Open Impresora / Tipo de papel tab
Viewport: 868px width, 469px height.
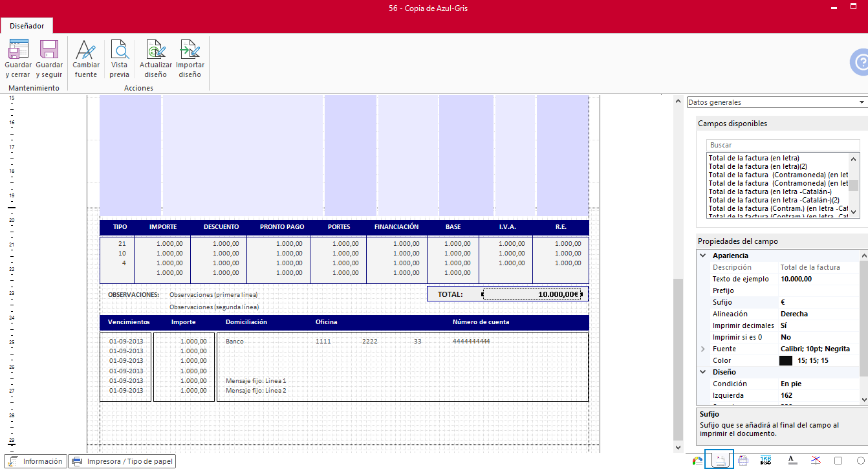click(x=122, y=461)
